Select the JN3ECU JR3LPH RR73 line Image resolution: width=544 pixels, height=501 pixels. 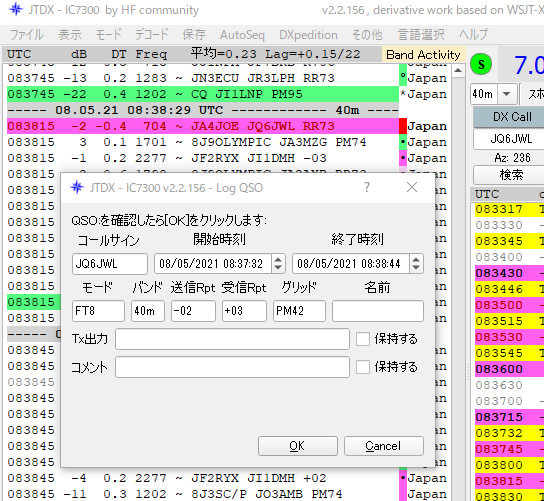(203, 78)
